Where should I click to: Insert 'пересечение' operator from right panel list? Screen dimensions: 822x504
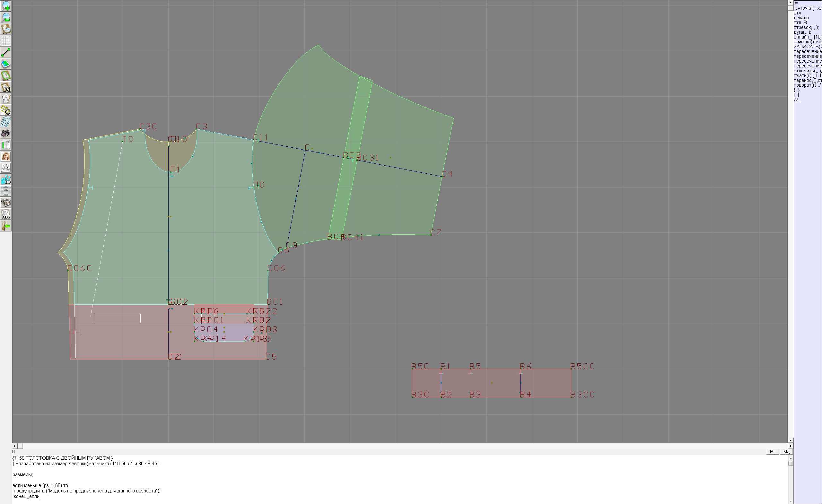coord(807,52)
